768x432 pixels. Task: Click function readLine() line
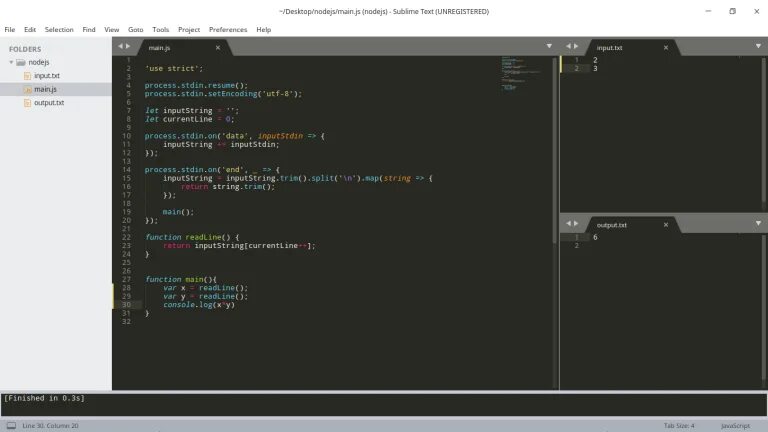coord(192,237)
